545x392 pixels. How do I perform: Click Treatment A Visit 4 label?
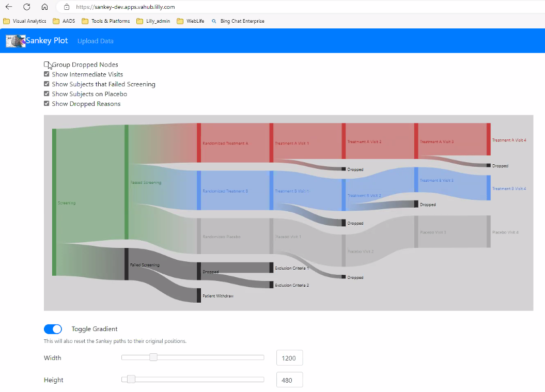[509, 140]
